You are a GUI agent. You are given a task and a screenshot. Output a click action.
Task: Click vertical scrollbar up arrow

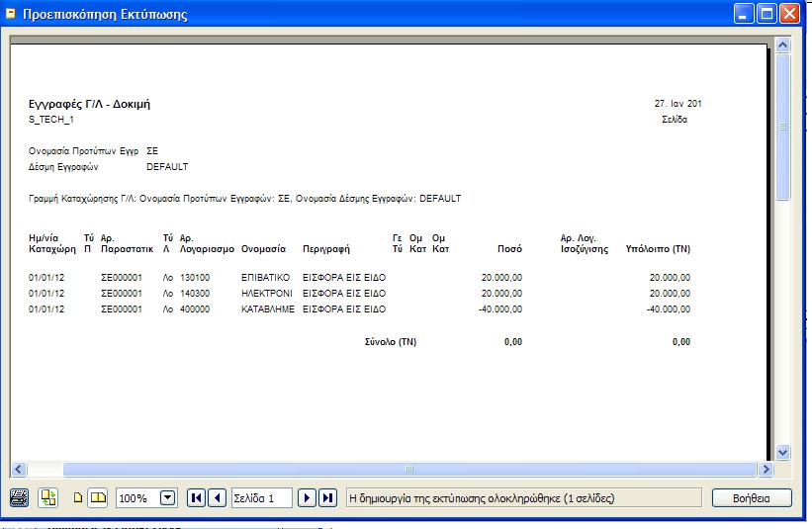[782, 45]
